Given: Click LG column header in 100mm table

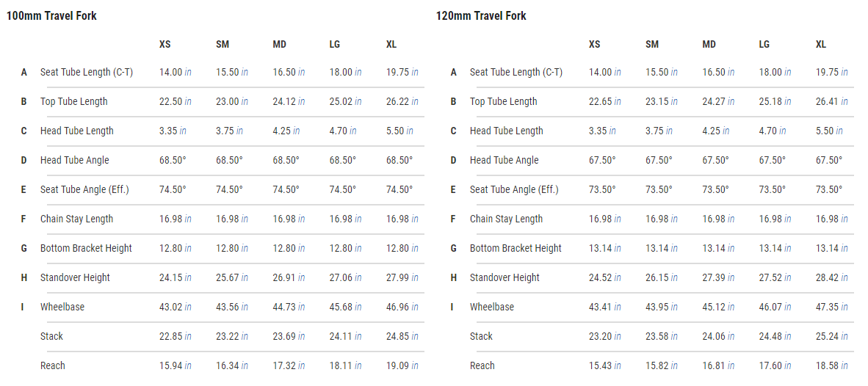Looking at the screenshot, I should coord(335,44).
